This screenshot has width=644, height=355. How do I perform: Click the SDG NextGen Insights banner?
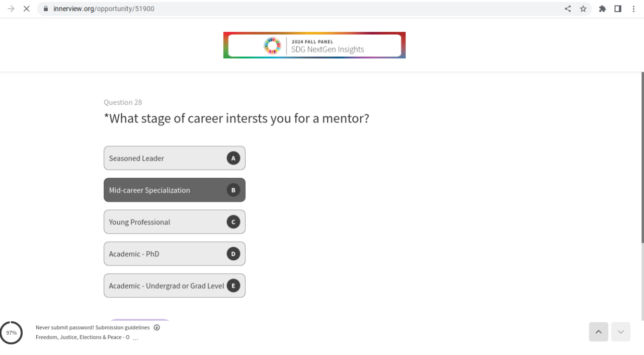pyautogui.click(x=314, y=45)
